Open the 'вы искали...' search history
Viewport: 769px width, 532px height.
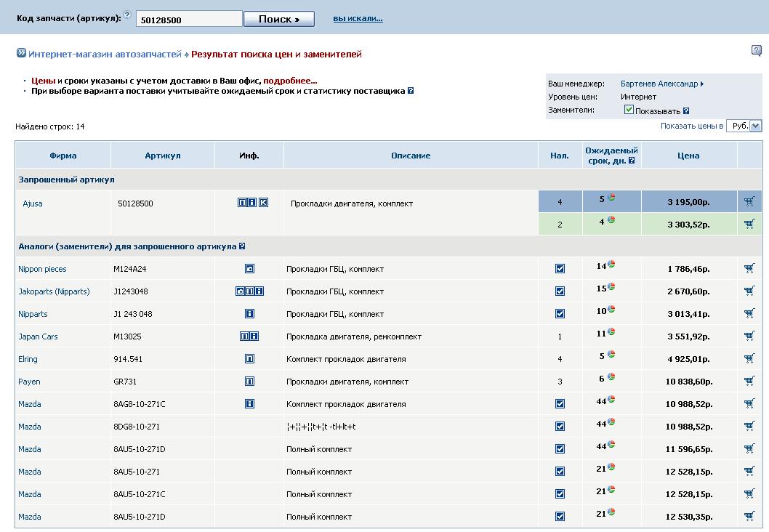358,19
